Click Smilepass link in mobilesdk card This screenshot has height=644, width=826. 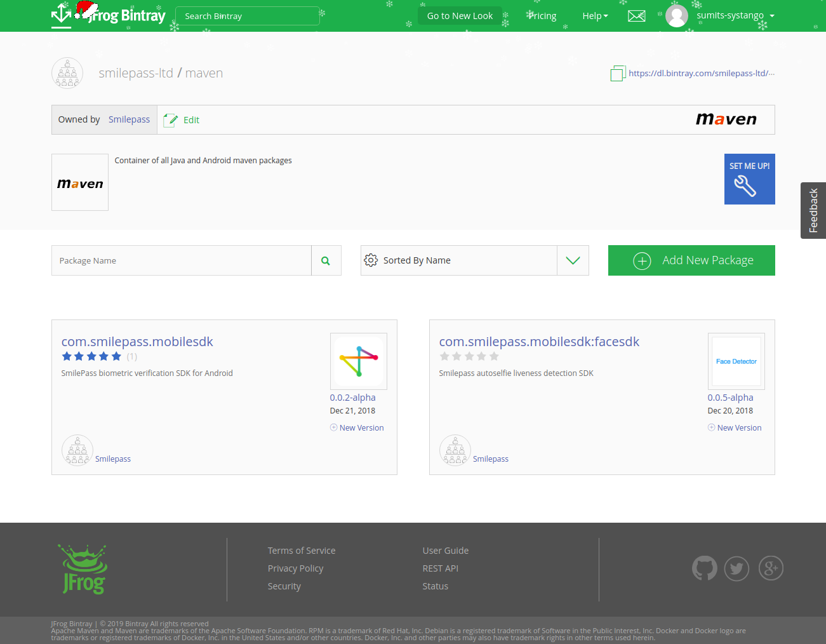point(113,459)
